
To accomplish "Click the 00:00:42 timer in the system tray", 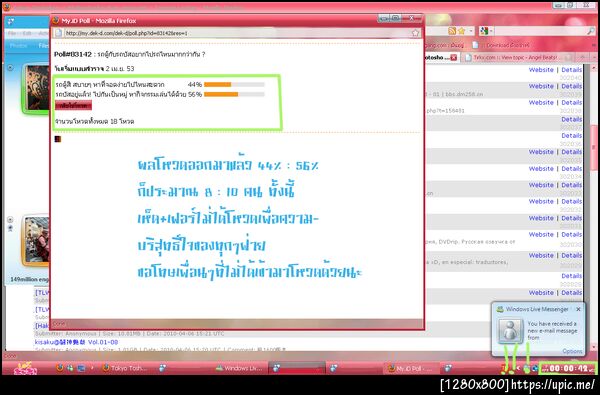I will click(568, 368).
